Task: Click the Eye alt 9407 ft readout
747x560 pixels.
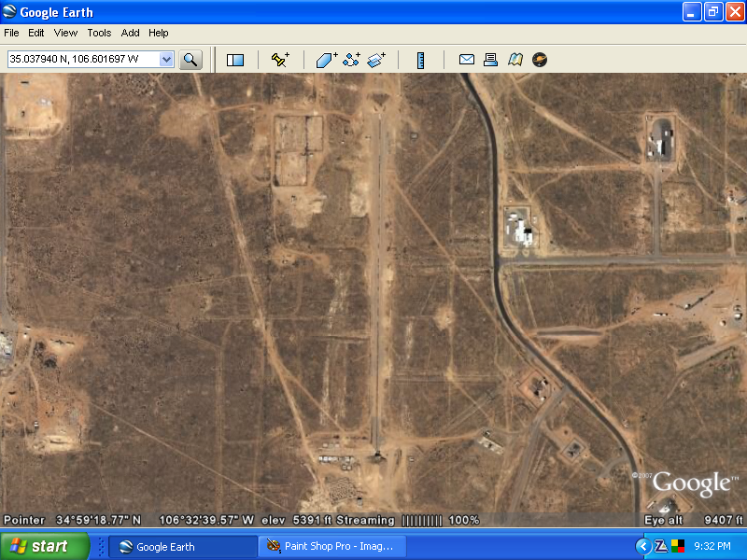Action: coord(694,520)
